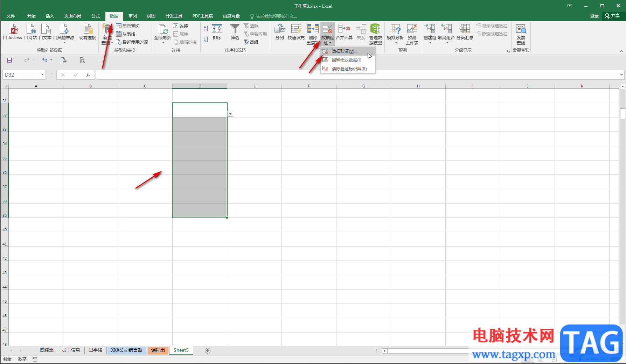The image size is (626, 364).
Task: Click the formula bar input
Action: tap(357, 75)
